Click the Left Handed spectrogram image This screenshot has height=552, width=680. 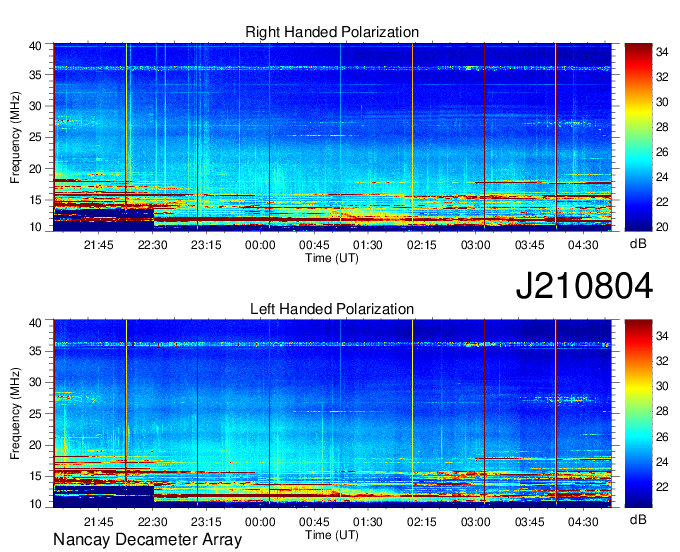(332, 413)
